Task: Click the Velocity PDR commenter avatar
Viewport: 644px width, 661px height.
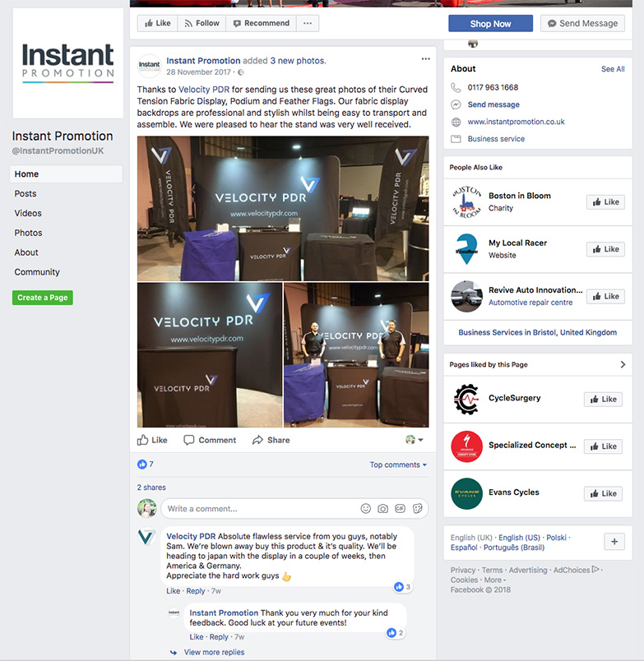Action: tap(146, 537)
